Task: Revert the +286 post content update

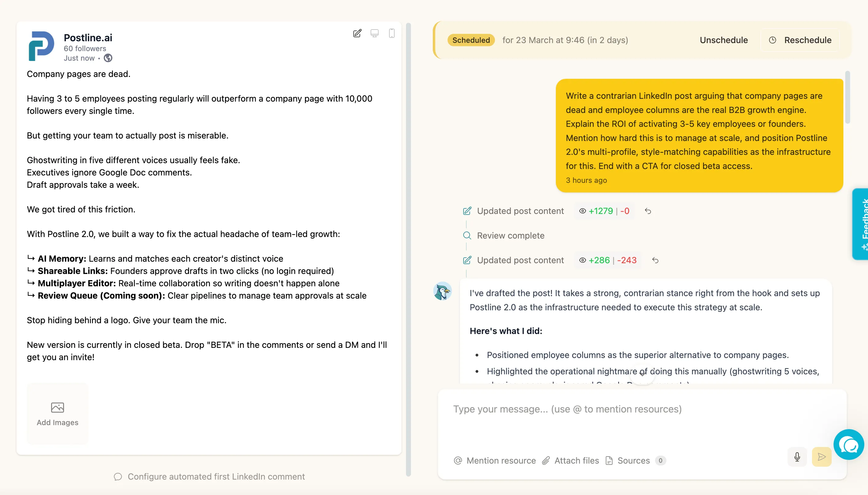Action: (655, 260)
